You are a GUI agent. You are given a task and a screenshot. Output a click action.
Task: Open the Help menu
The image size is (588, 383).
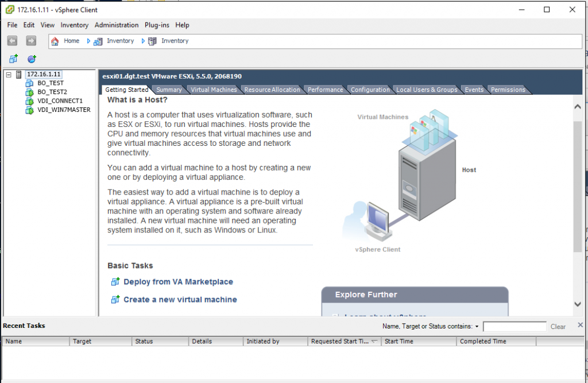click(182, 25)
